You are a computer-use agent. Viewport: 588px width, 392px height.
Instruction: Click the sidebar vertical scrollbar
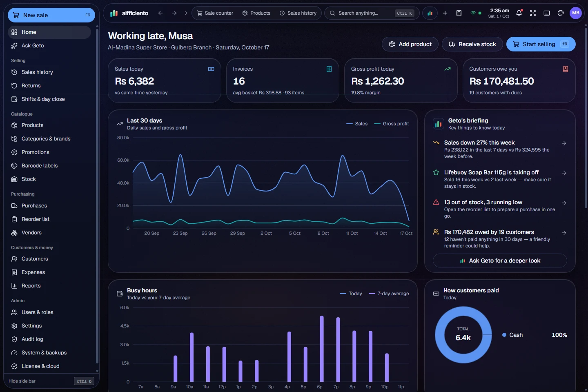pyautogui.click(x=97, y=195)
